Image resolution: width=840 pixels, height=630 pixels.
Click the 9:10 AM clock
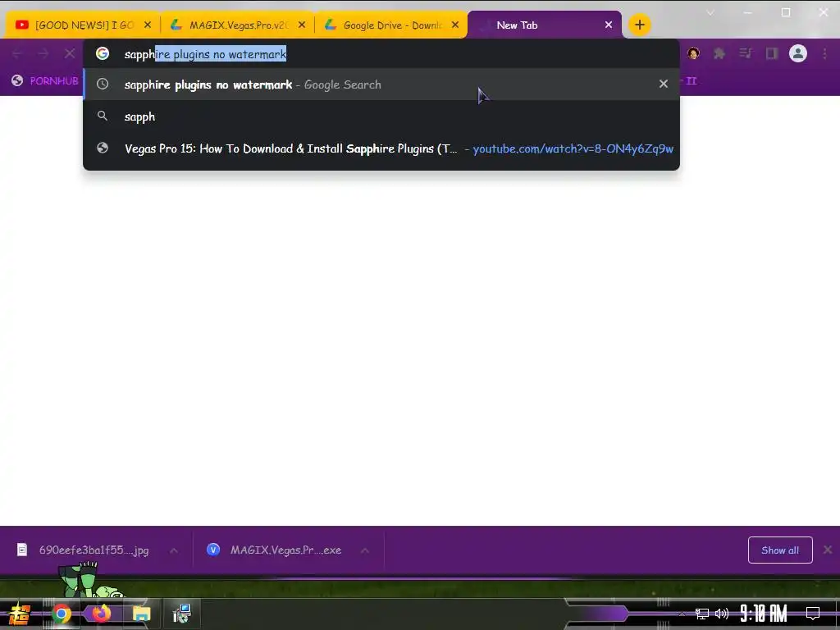tap(764, 613)
